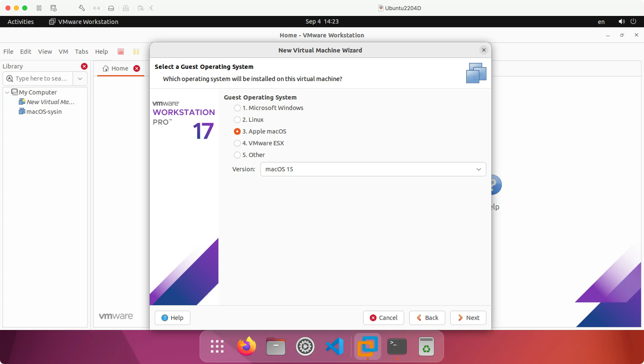Click the Next arrow icon in wizard
The image size is (644, 364).
[x=460, y=318]
